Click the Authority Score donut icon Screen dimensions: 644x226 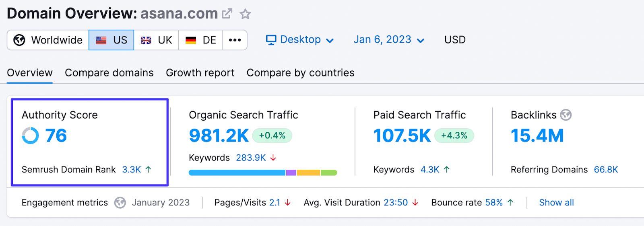(31, 136)
